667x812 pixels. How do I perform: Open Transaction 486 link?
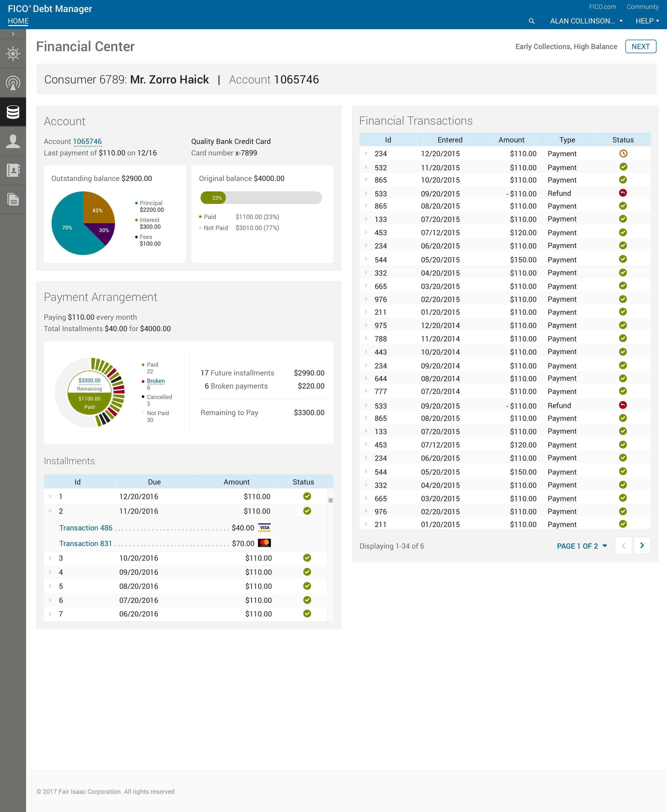click(86, 528)
